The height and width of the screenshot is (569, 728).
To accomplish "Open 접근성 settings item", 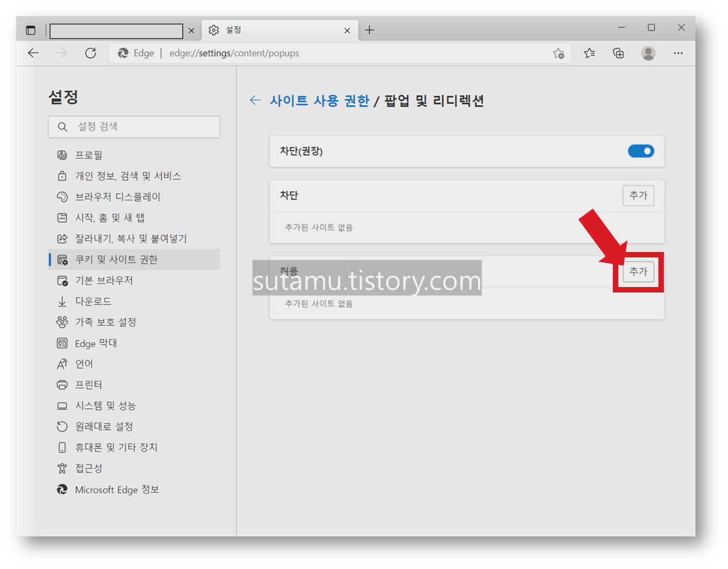I will [134, 468].
